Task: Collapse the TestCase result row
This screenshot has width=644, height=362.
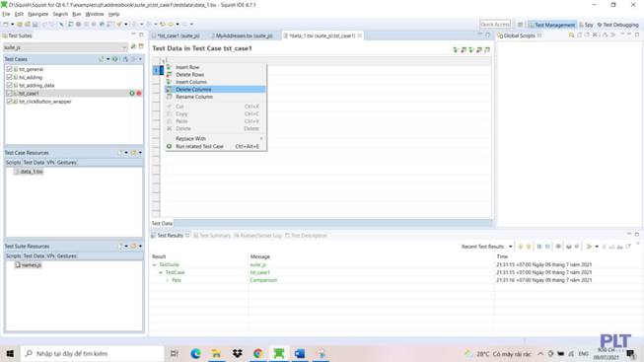Action: 161,272
